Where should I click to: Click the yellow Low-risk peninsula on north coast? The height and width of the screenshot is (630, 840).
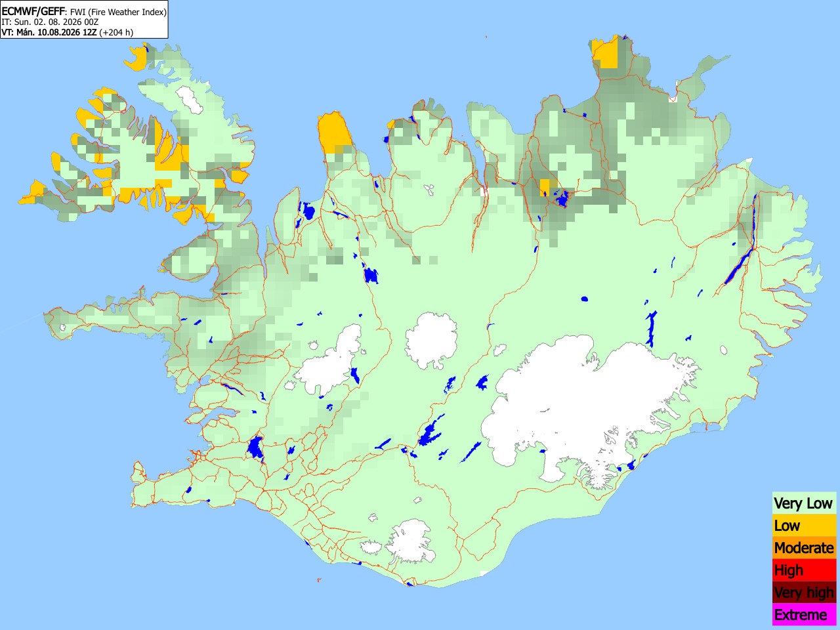click(x=334, y=132)
